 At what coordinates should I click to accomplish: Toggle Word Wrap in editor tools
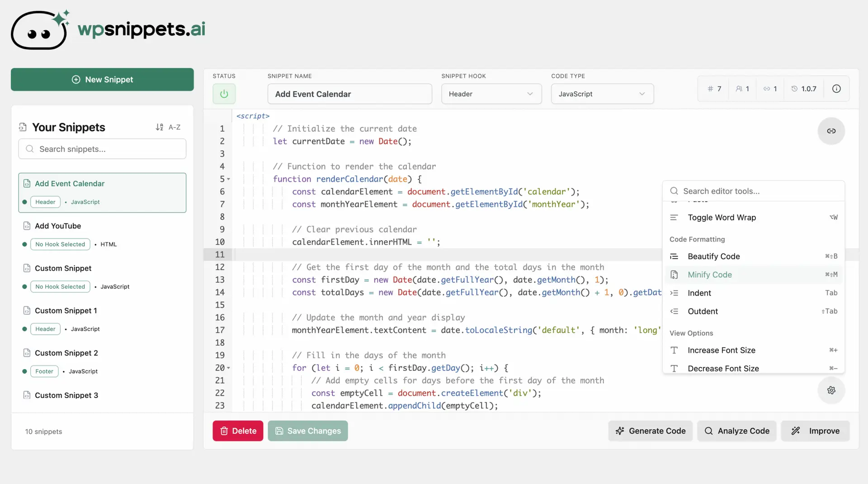(x=754, y=218)
